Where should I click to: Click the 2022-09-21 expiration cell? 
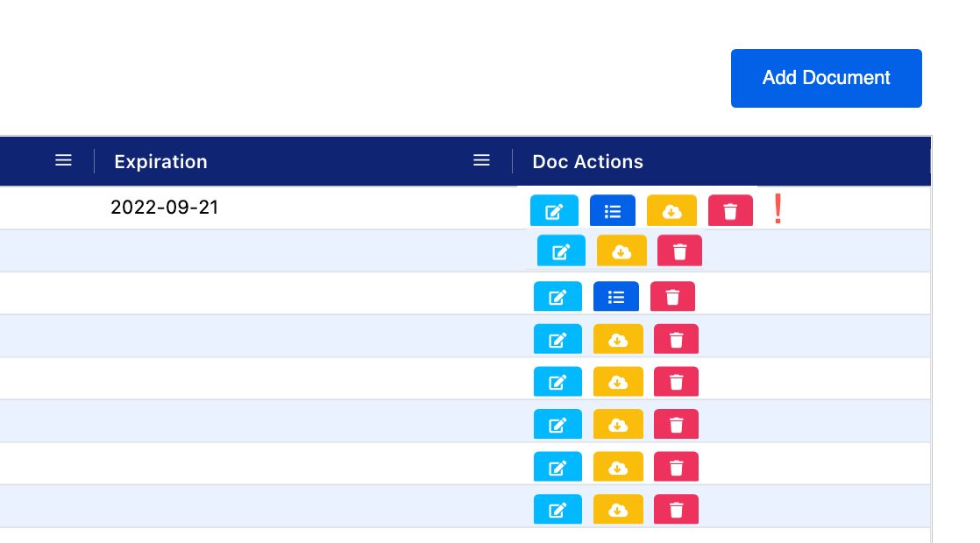tap(164, 208)
